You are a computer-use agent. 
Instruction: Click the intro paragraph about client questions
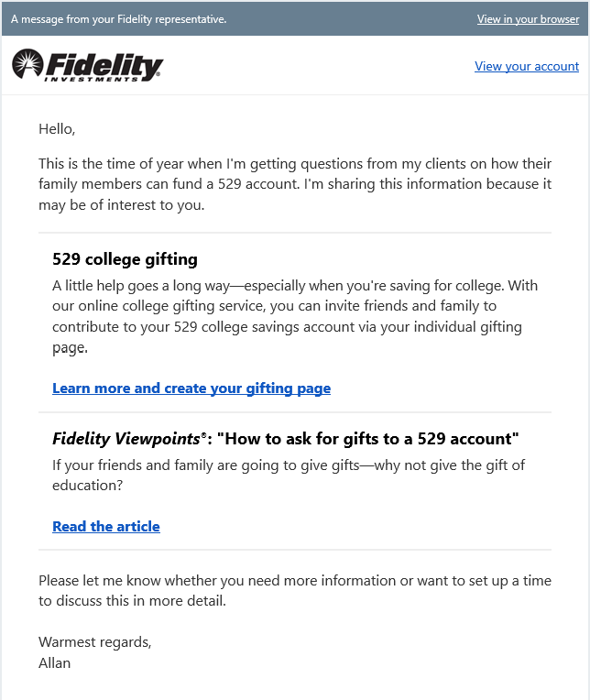pos(295,184)
